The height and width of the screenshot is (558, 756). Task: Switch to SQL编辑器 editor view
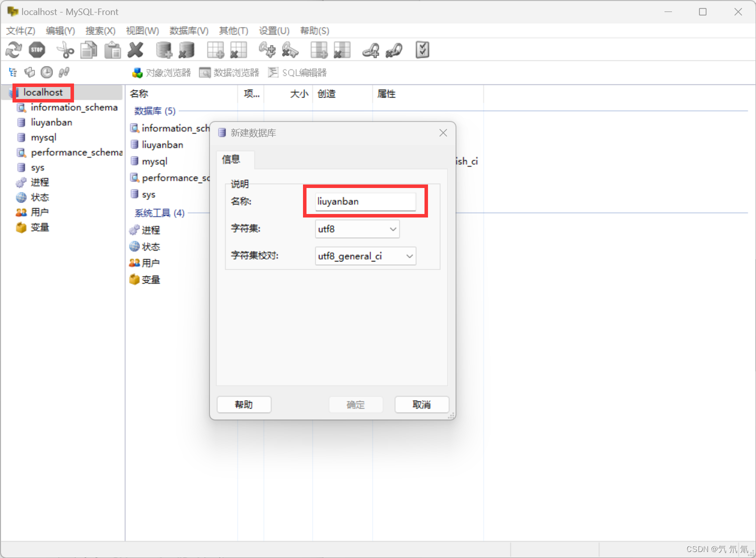[x=297, y=73]
